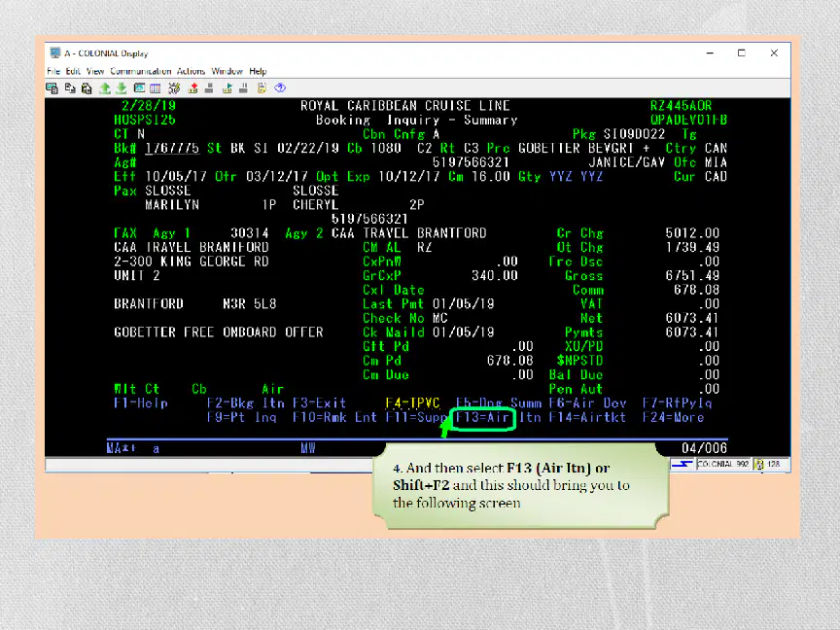Viewport: 840px width, 630px height.
Task: Open the Actions menu
Action: 192,71
